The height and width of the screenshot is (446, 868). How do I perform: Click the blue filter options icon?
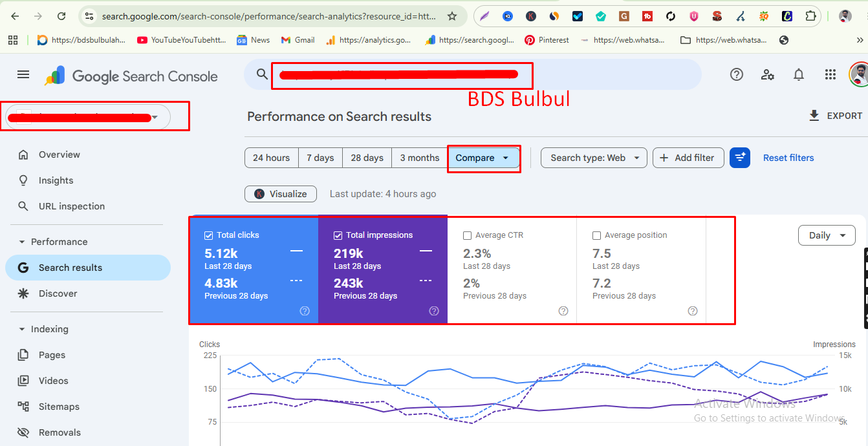(x=740, y=158)
